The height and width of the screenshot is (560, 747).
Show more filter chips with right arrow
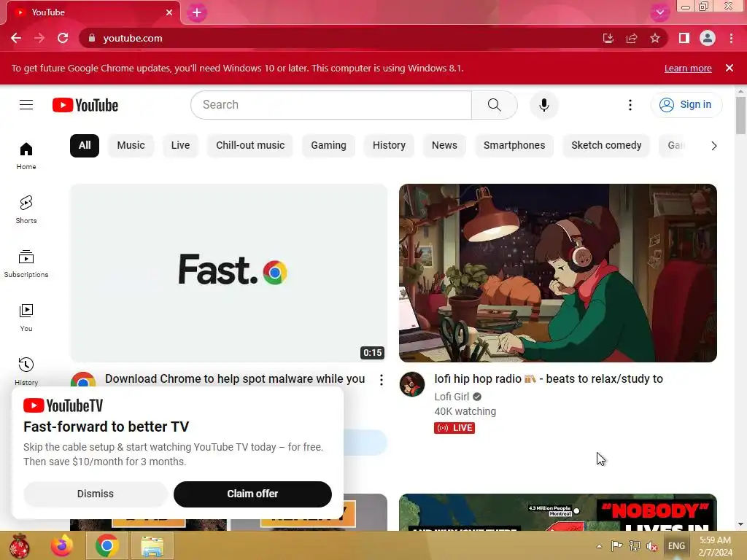[x=713, y=146]
